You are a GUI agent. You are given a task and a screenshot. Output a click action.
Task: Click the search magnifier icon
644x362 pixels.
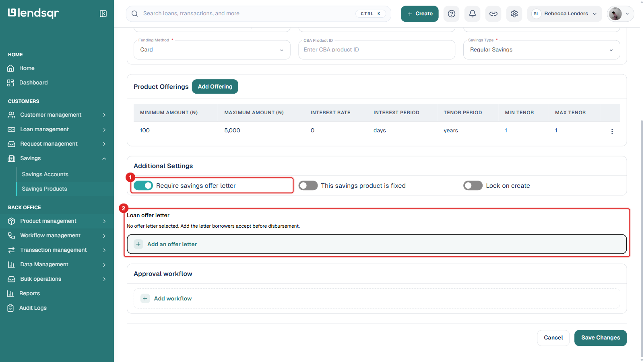coord(135,14)
